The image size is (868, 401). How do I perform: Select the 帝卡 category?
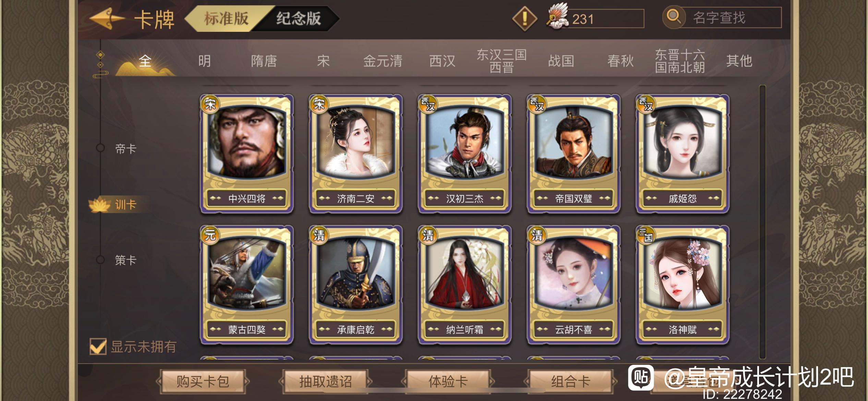pos(125,149)
